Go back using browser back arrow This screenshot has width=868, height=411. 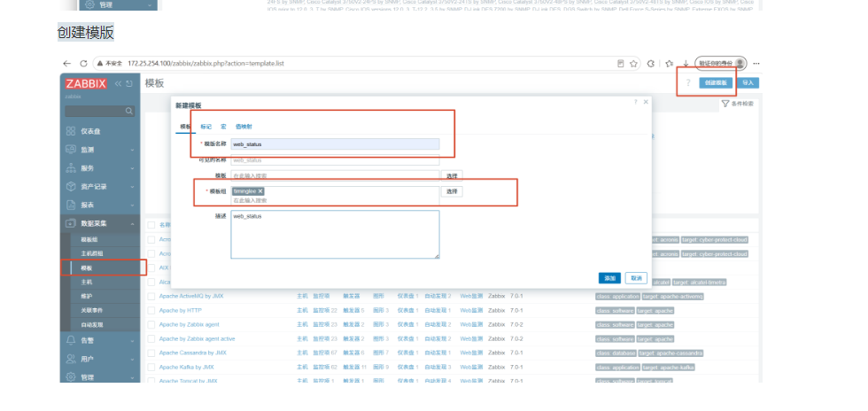tap(67, 64)
